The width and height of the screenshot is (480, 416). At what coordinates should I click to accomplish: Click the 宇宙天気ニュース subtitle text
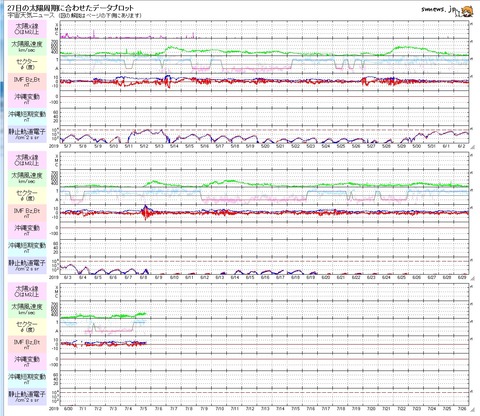tap(32, 15)
